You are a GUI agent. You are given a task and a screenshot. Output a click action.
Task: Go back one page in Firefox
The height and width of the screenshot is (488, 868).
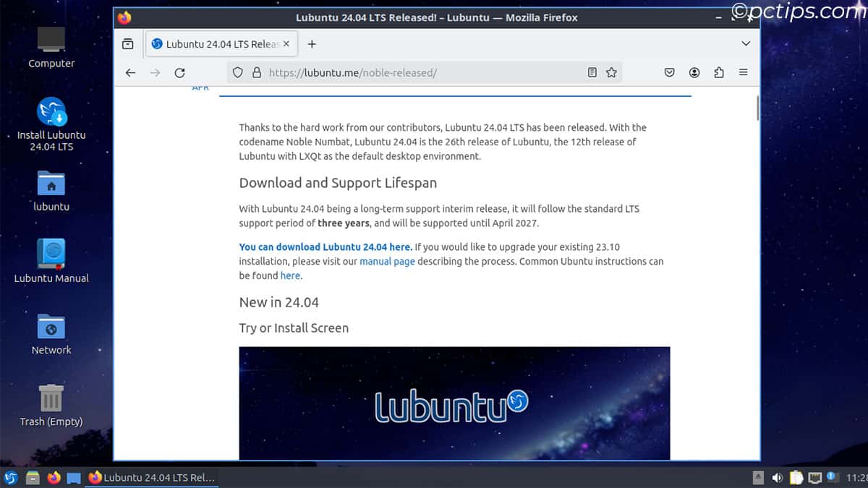(130, 72)
